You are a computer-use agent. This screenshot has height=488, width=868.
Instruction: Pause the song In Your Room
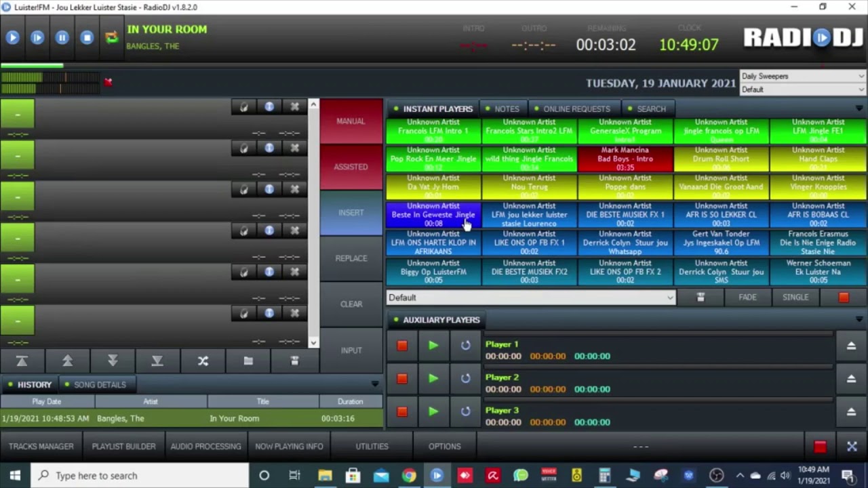62,38
